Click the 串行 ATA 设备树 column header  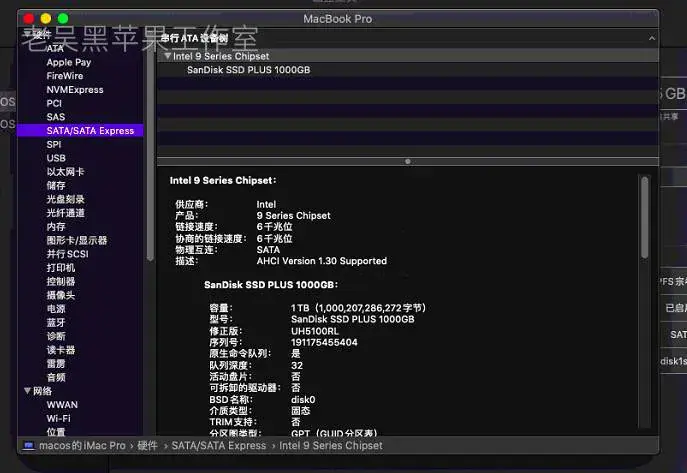194,38
